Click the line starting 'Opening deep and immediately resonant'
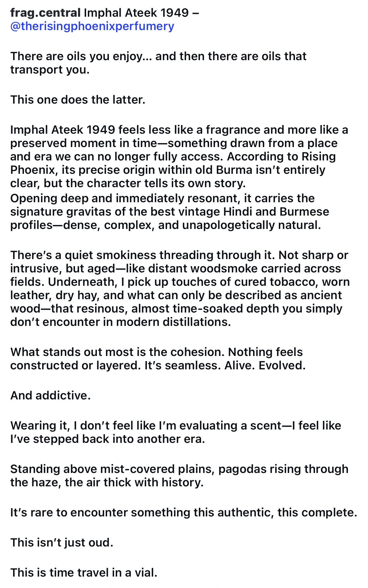This screenshot has width=368, height=588. (x=163, y=198)
